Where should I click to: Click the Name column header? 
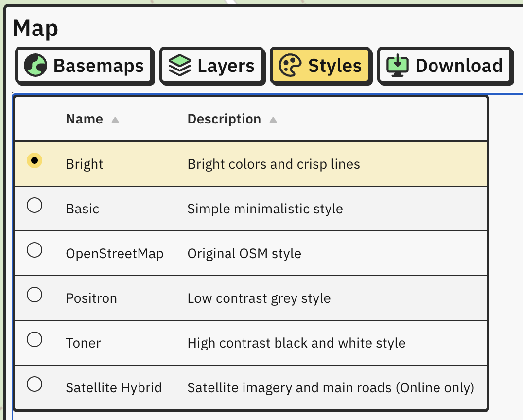coord(85,119)
